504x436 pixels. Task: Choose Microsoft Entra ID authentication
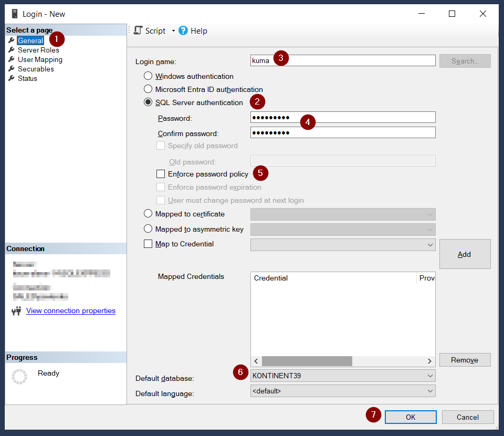pyautogui.click(x=149, y=89)
